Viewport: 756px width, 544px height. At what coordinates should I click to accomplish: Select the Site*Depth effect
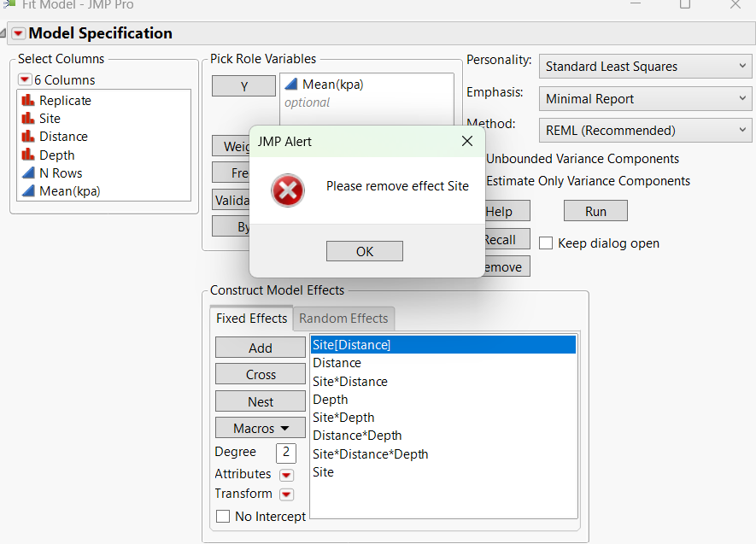click(343, 418)
